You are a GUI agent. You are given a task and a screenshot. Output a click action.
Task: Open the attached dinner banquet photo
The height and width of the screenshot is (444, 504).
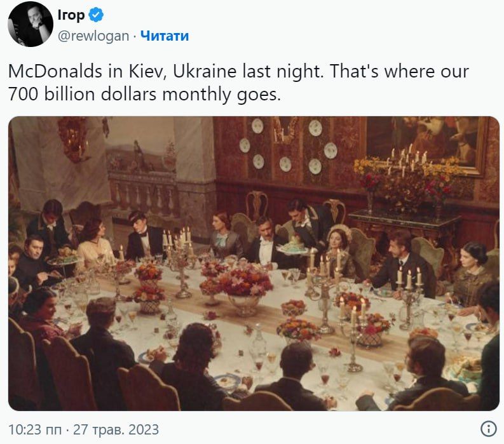coord(253,264)
